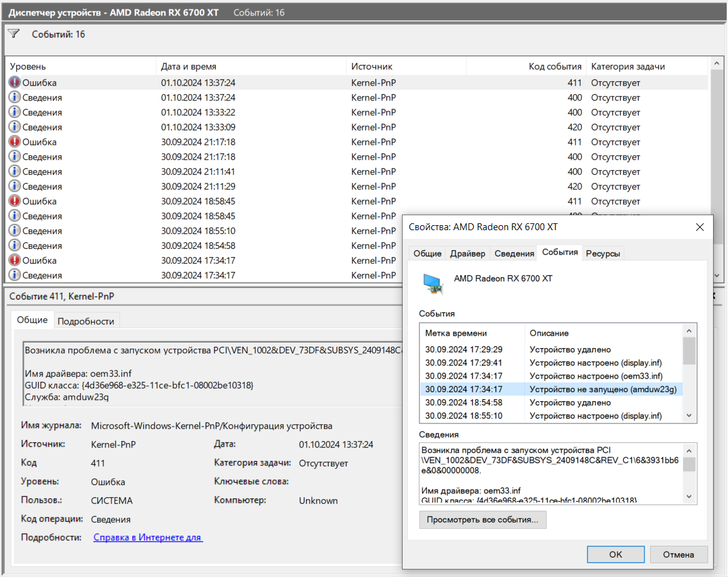Viewport: 728px width, 577px height.
Task: Click info icon of 30.09.2024 21:11:29 row
Action: tap(15, 187)
